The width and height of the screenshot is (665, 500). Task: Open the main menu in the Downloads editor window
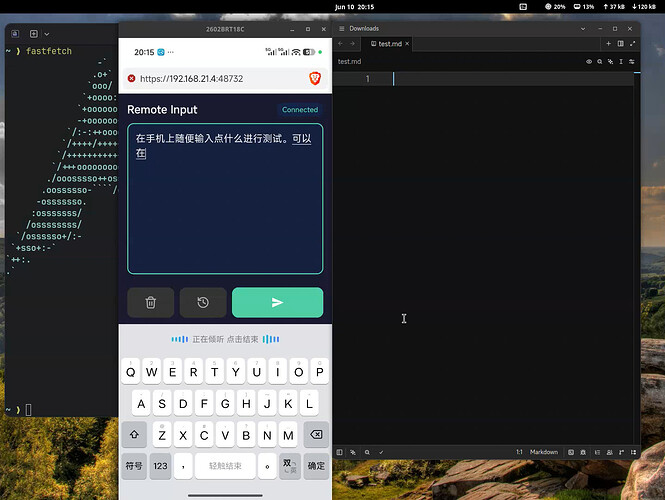[341, 28]
